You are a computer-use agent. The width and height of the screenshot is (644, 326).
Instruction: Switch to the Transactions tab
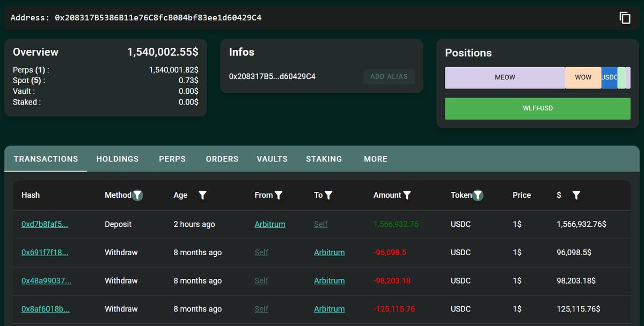click(x=46, y=159)
